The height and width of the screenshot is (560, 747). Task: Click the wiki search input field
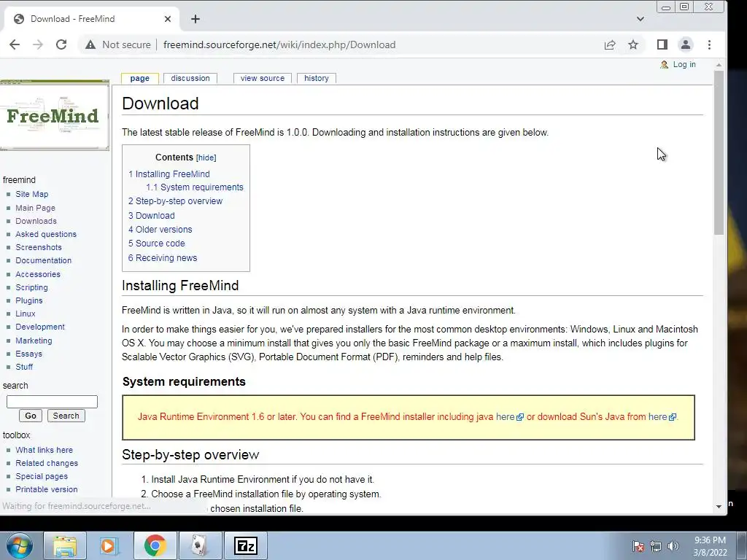tap(52, 402)
